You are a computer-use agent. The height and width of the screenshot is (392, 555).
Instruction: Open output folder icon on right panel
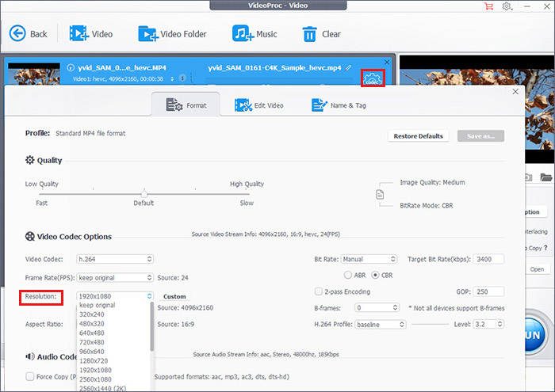[546, 177]
